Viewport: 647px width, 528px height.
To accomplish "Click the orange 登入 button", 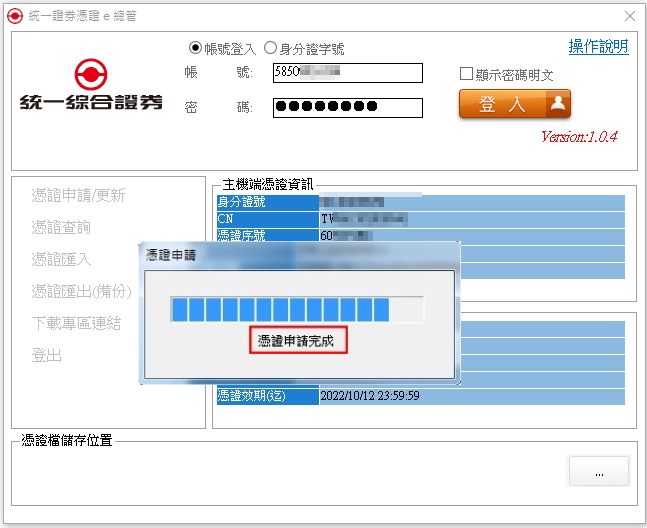I will [x=515, y=104].
